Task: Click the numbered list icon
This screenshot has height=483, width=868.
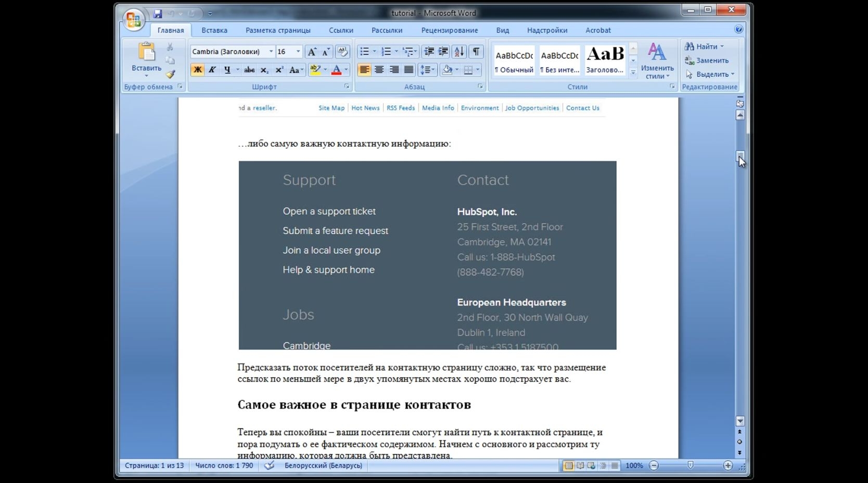Action: pyautogui.click(x=386, y=51)
